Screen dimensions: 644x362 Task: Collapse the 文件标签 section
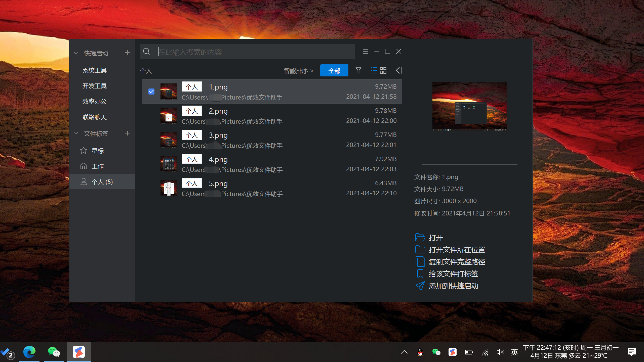point(76,133)
